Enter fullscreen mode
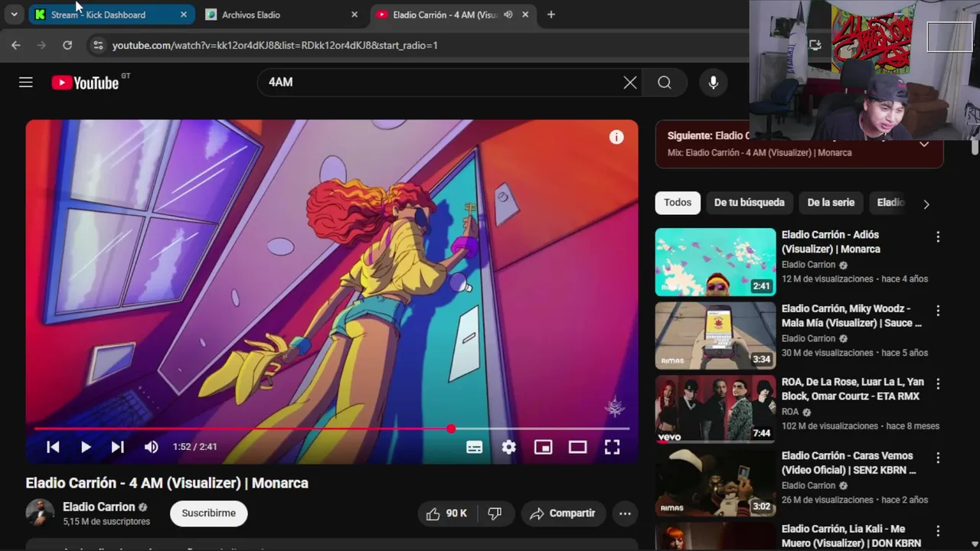The width and height of the screenshot is (980, 551). pyautogui.click(x=612, y=447)
